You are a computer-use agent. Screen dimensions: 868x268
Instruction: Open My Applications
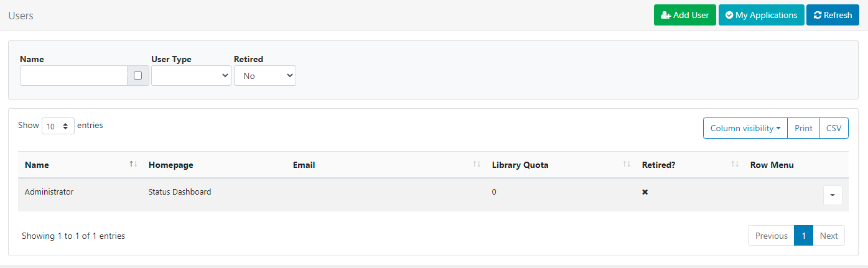(761, 15)
